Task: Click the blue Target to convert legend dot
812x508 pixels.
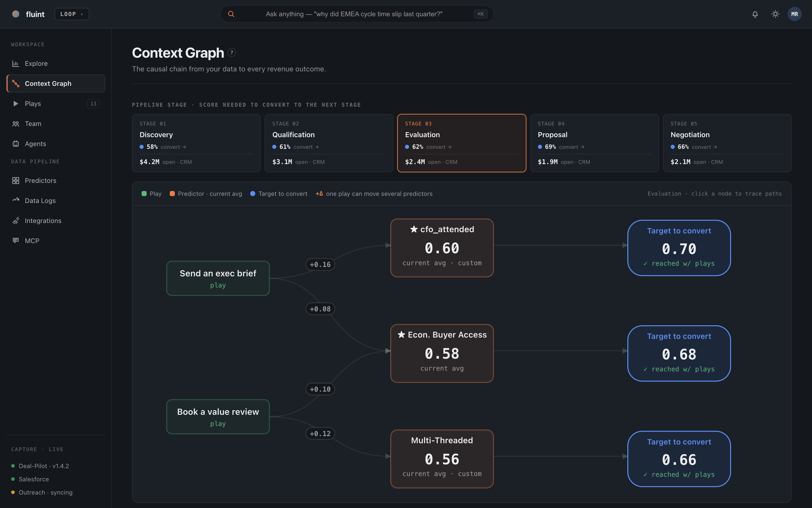Action: click(x=253, y=194)
